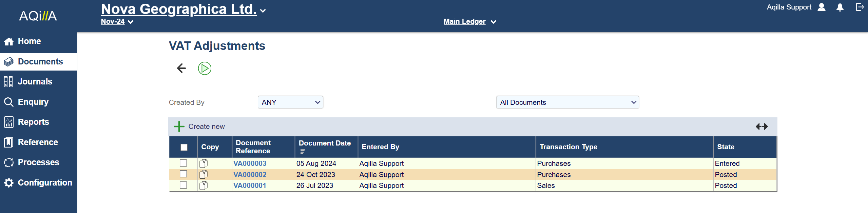
Task: Check the checkbox for row VA000003
Action: coord(184,163)
